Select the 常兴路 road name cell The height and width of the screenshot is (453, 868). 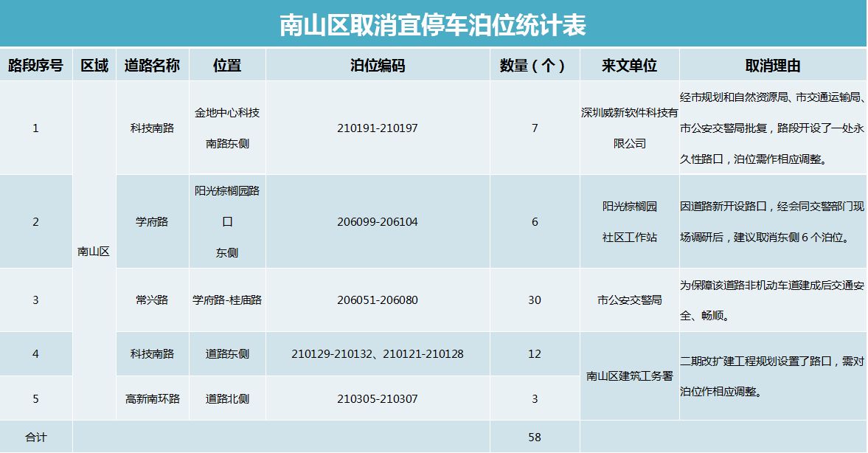tap(152, 300)
